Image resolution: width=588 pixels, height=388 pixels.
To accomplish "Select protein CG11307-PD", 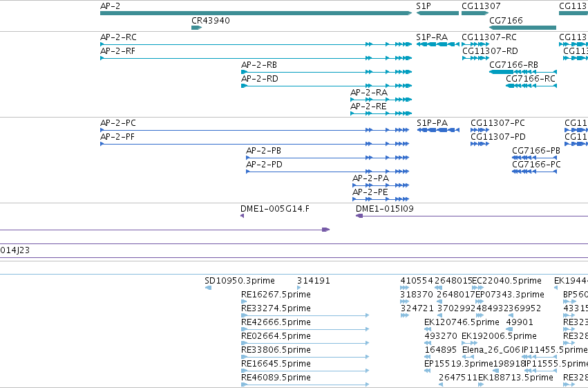I will pos(480,144).
